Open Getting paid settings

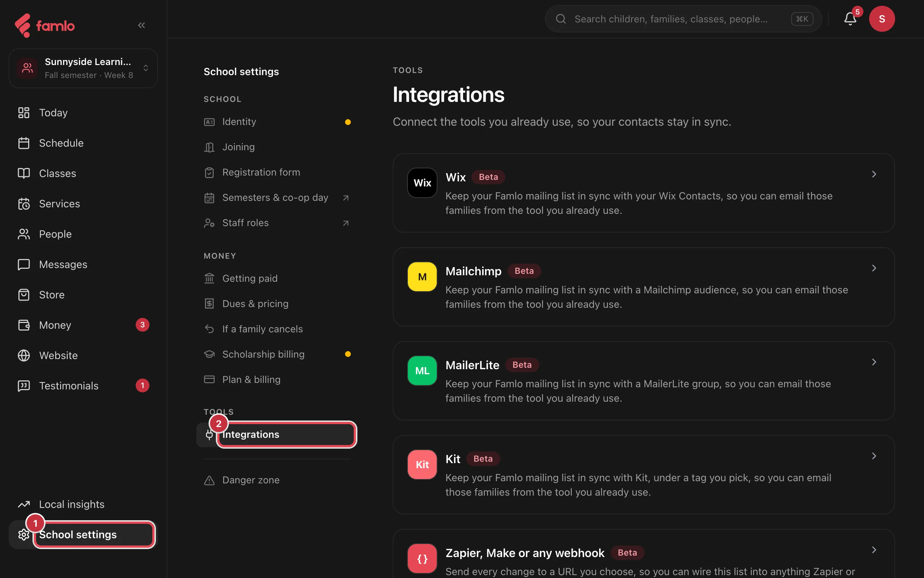point(277,279)
